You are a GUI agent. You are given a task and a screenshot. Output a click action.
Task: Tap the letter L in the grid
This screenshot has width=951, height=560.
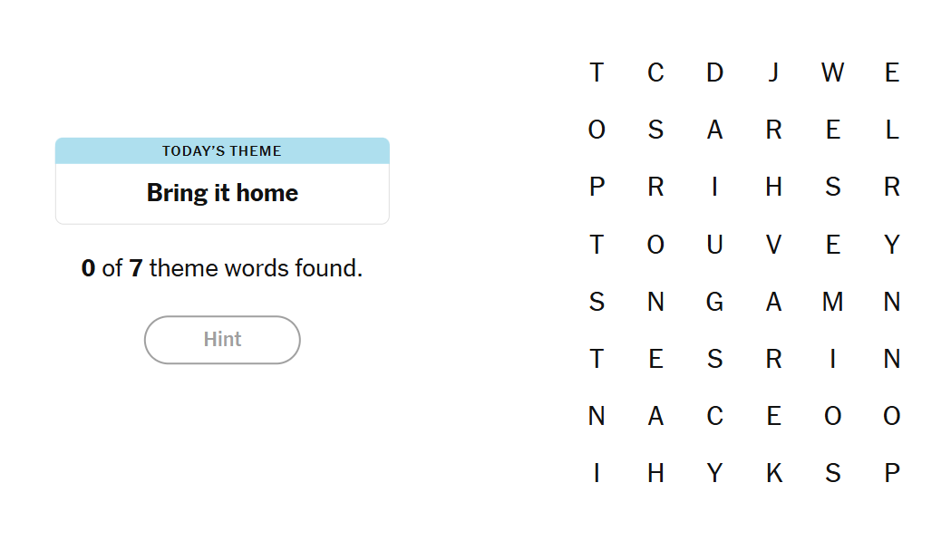point(892,130)
